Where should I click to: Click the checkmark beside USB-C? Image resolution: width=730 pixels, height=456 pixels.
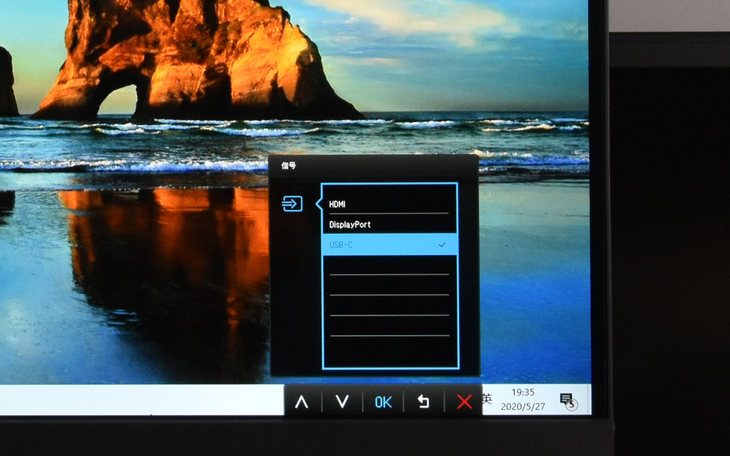tap(442, 245)
